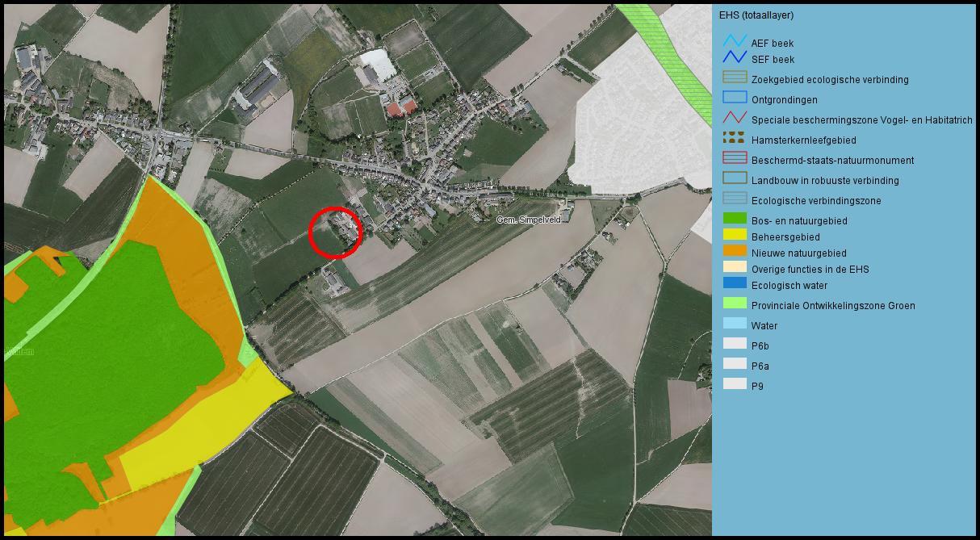The height and width of the screenshot is (540, 980).
Task: Click the Ontgrondingen blue outline symbol
Action: pyautogui.click(x=735, y=98)
